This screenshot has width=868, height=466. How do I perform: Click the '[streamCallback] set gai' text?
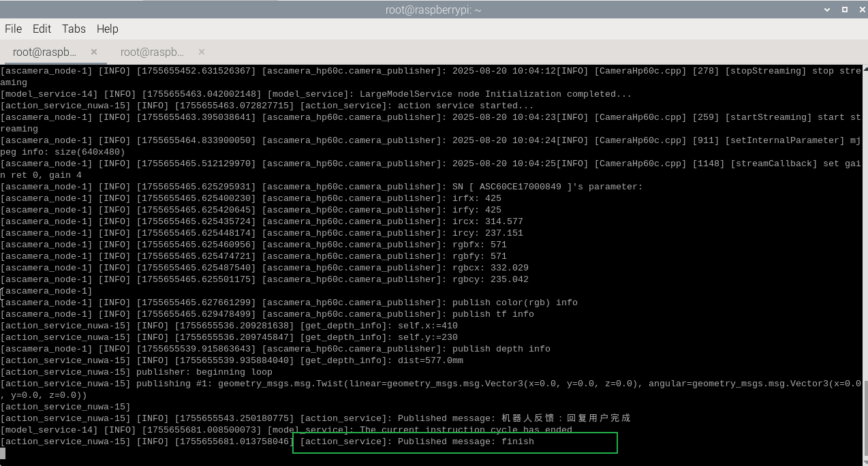click(x=796, y=164)
